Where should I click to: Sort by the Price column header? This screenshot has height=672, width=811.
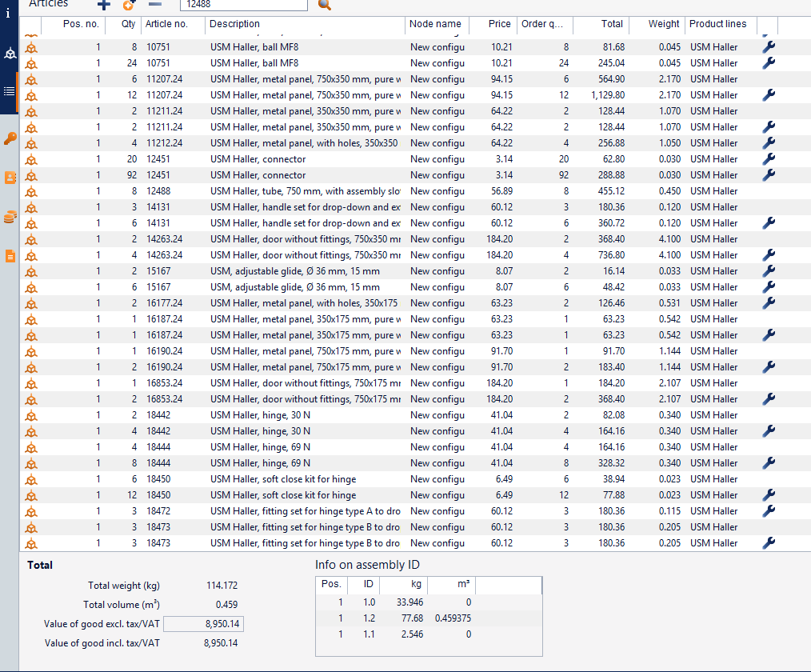click(493, 24)
